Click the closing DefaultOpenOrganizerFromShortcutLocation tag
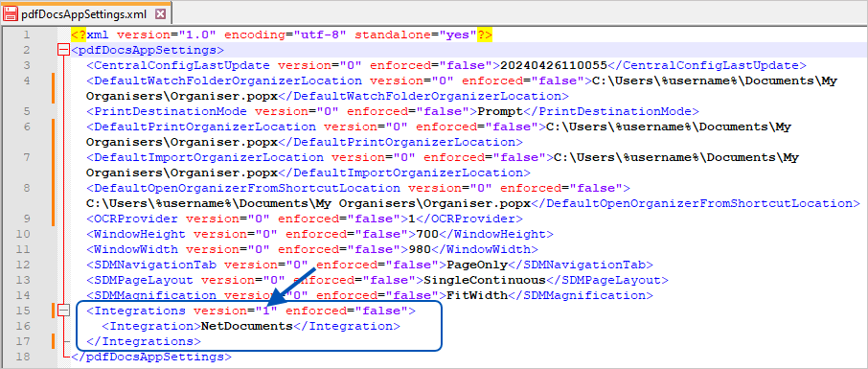 click(x=696, y=203)
